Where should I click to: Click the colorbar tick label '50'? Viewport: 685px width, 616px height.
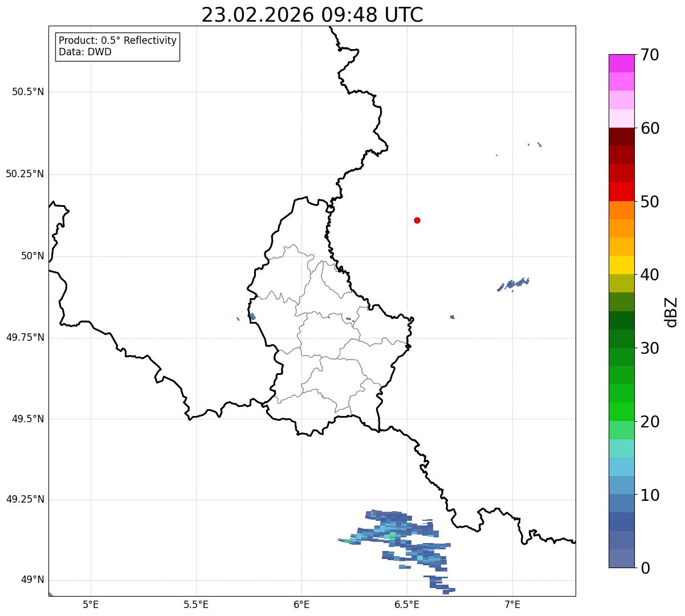(650, 202)
